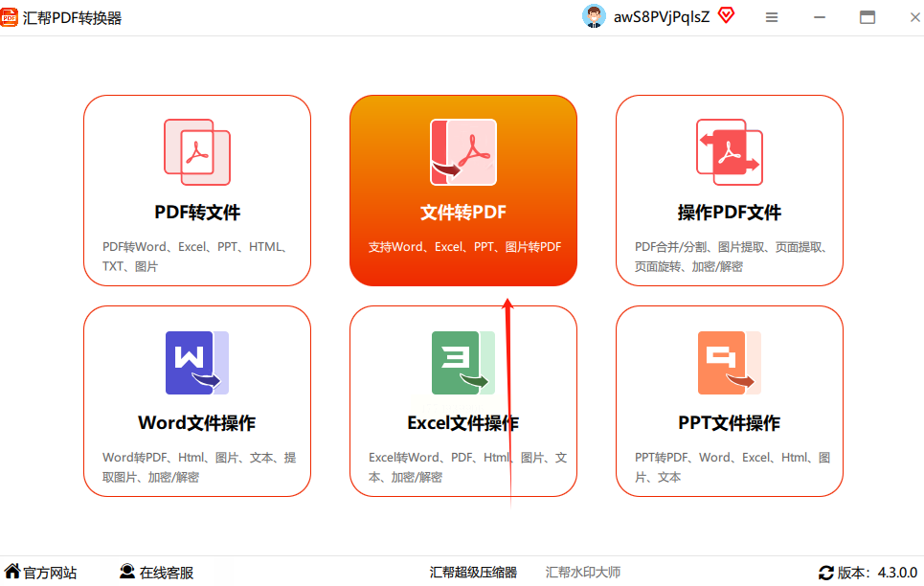Screen dimensions: 924x586
Task: Select the 操作PDF文件 title
Action: [x=730, y=213]
